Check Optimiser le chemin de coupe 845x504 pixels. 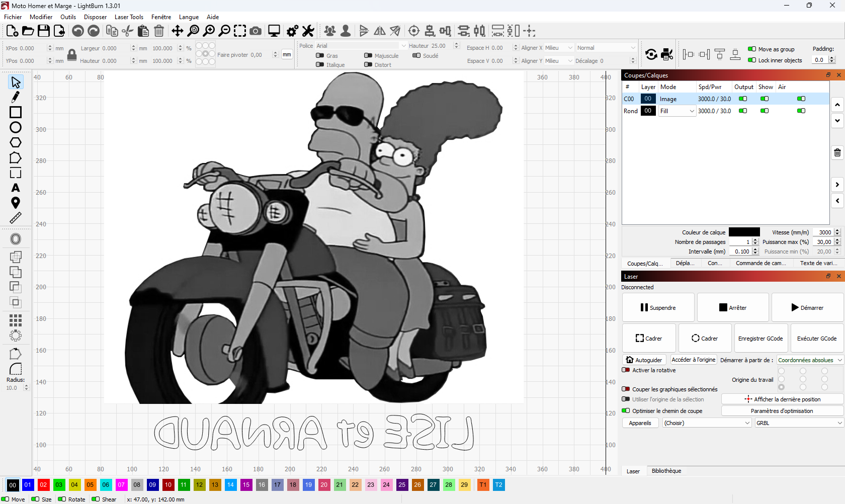coord(626,411)
